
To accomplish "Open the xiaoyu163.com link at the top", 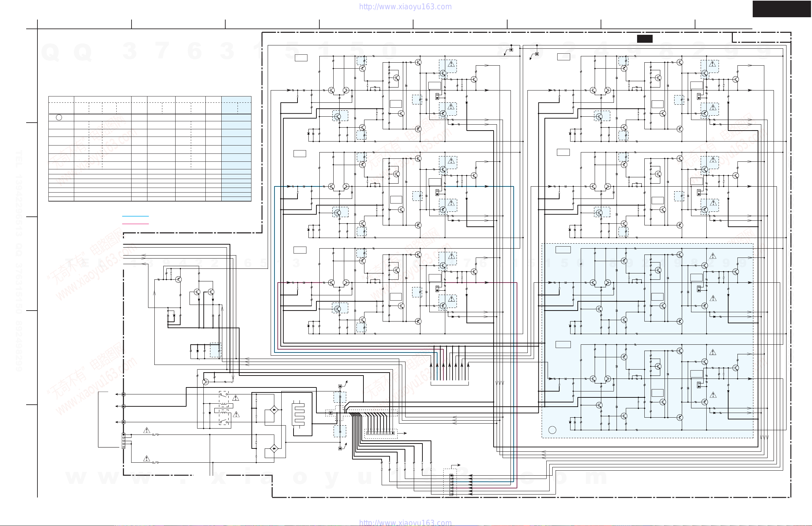I will tap(405, 7).
